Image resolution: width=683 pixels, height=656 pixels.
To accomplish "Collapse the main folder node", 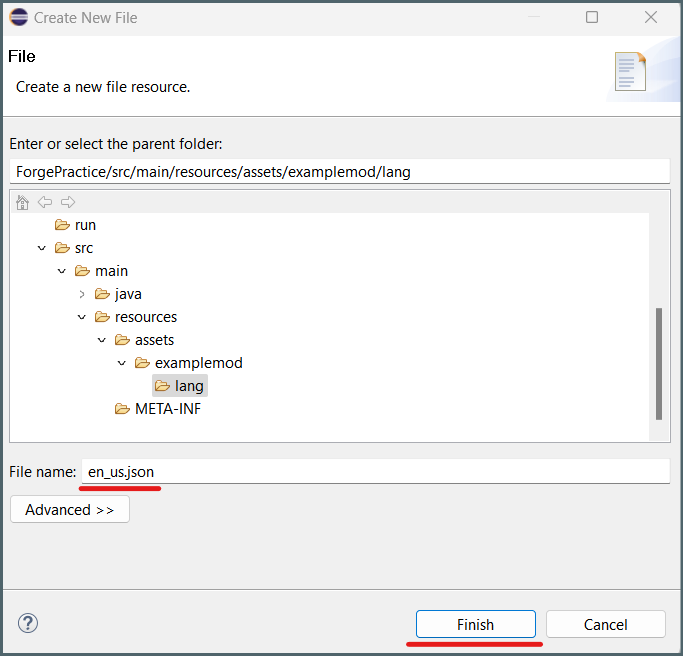I will pos(62,271).
